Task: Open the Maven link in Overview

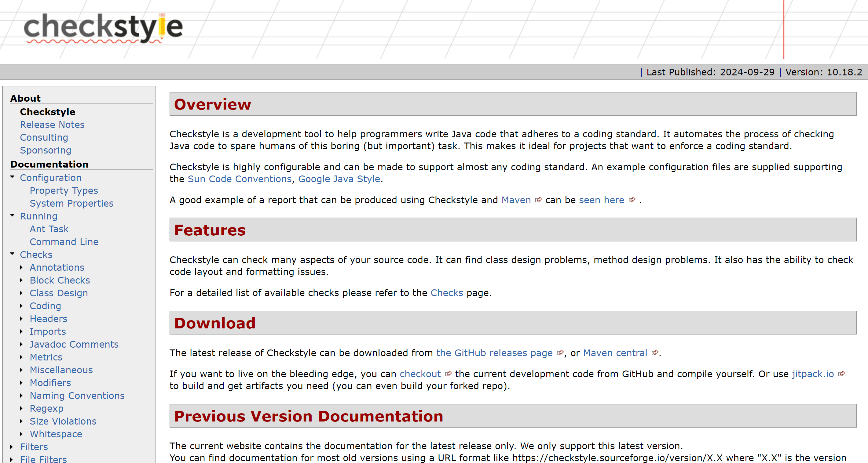Action: click(x=516, y=200)
